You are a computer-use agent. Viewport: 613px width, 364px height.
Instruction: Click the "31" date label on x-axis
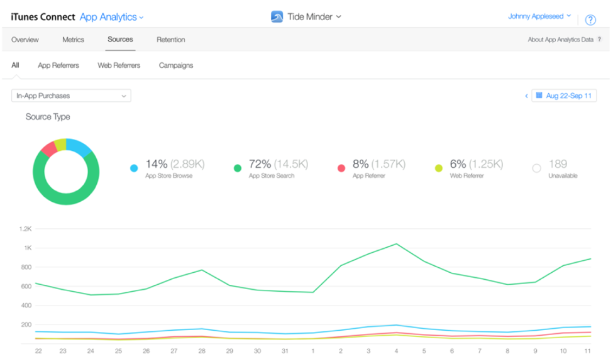coord(285,351)
